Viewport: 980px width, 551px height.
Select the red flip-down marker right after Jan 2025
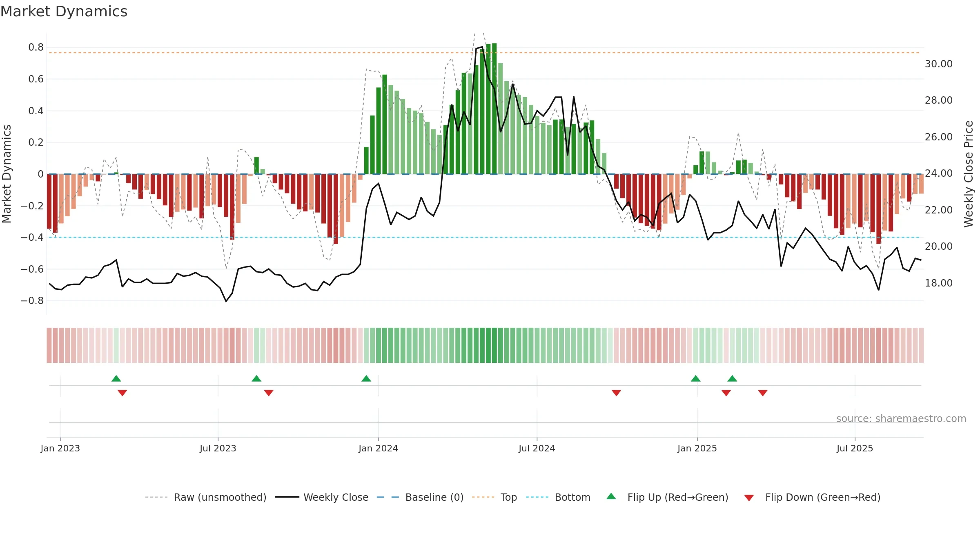point(726,393)
